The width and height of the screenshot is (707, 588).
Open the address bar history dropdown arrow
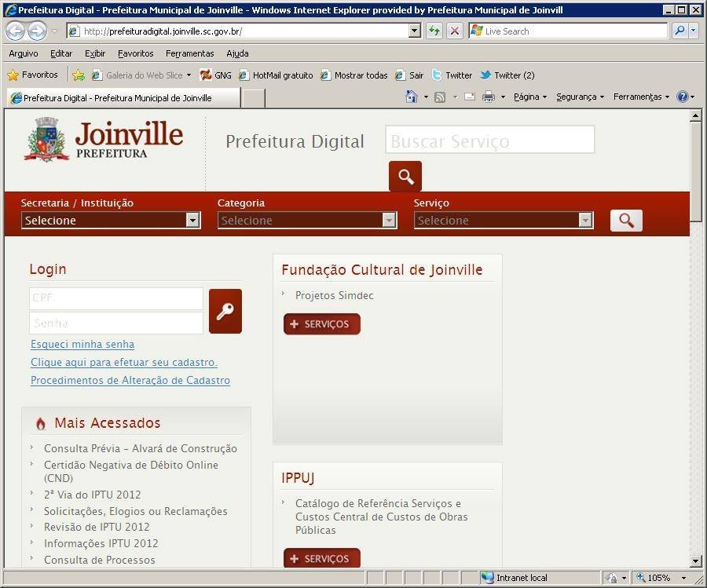(x=414, y=31)
